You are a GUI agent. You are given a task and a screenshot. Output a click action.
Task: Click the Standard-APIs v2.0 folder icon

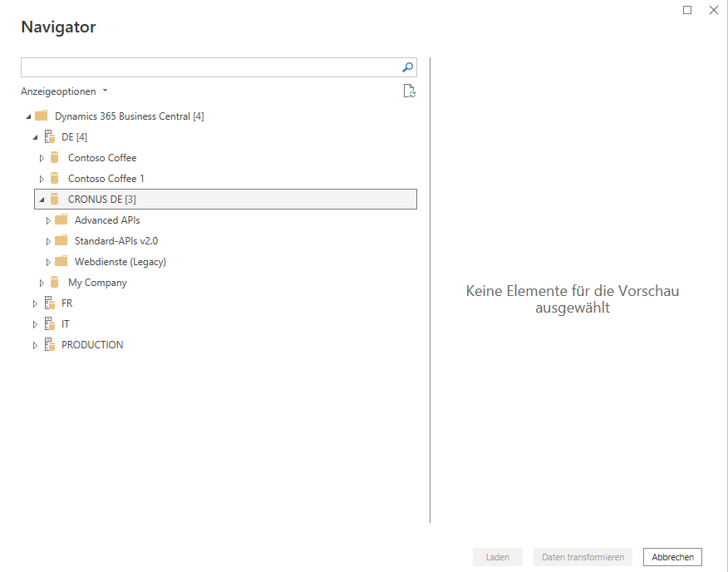pos(61,240)
